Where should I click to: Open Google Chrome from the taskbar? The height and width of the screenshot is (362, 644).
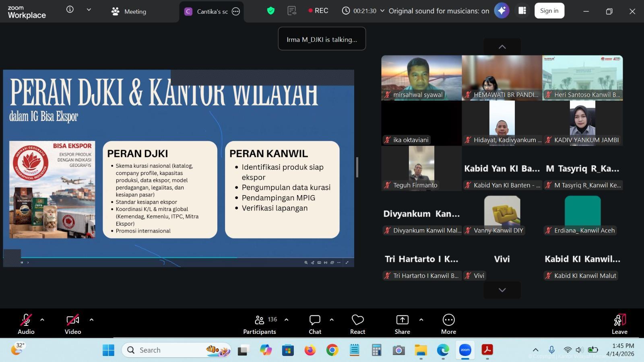(x=332, y=350)
